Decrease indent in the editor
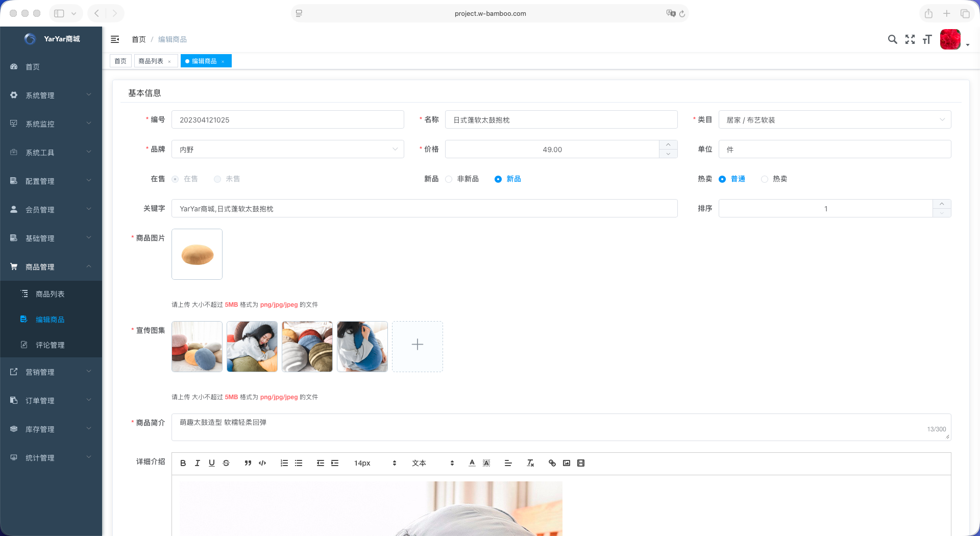 coord(321,463)
